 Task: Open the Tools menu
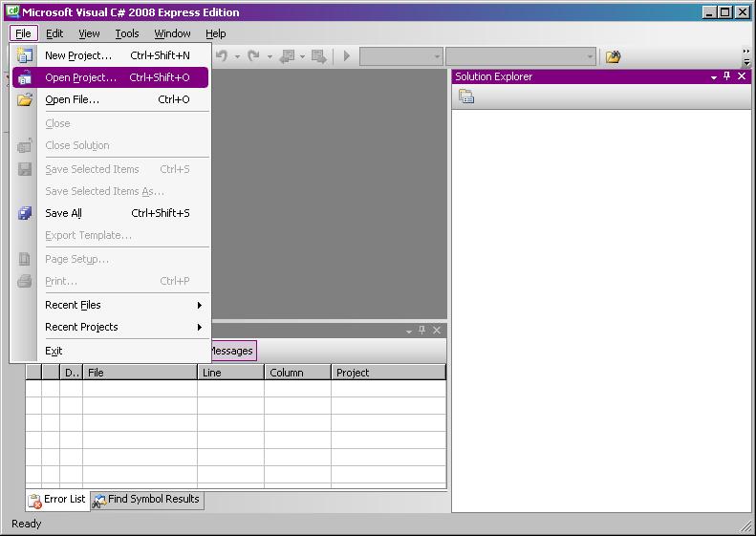tap(127, 33)
